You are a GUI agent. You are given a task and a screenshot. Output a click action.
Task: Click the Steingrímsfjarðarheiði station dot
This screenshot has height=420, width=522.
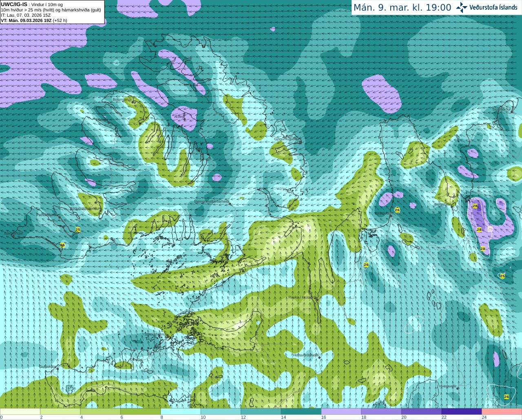(x=230, y=203)
